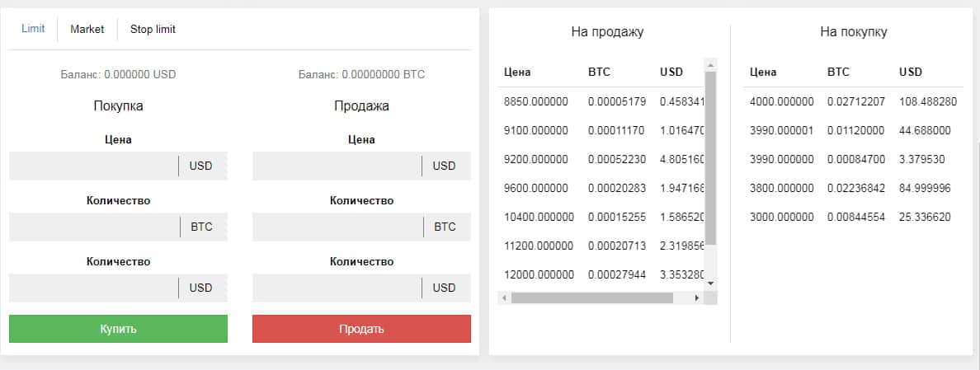The image size is (980, 370).
Task: Select the 8850.000000 sell order row
Action: (x=602, y=101)
